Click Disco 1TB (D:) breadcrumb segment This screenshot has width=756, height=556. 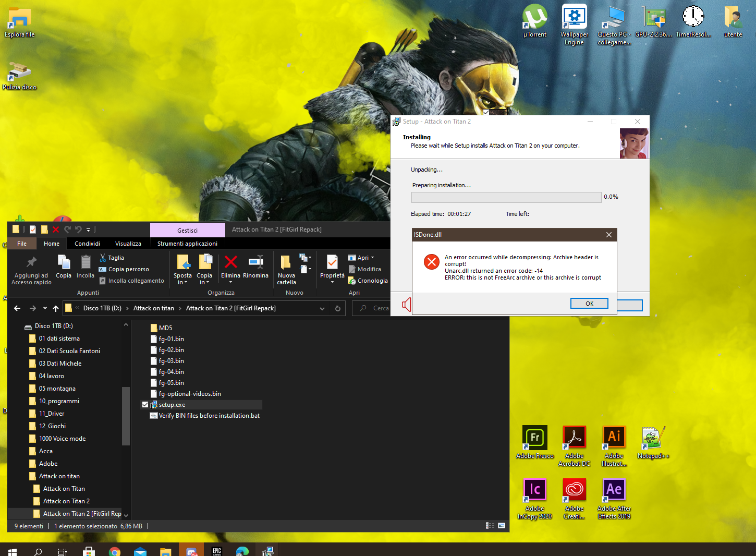point(102,308)
